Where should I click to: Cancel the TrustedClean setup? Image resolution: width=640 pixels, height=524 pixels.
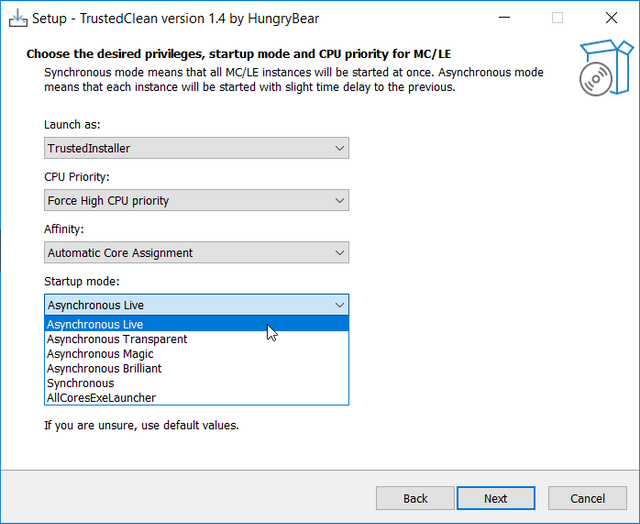587,498
